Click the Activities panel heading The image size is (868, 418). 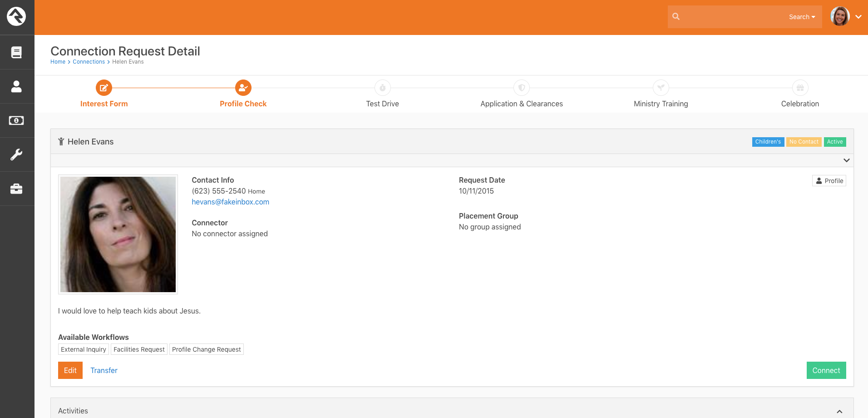point(73,411)
